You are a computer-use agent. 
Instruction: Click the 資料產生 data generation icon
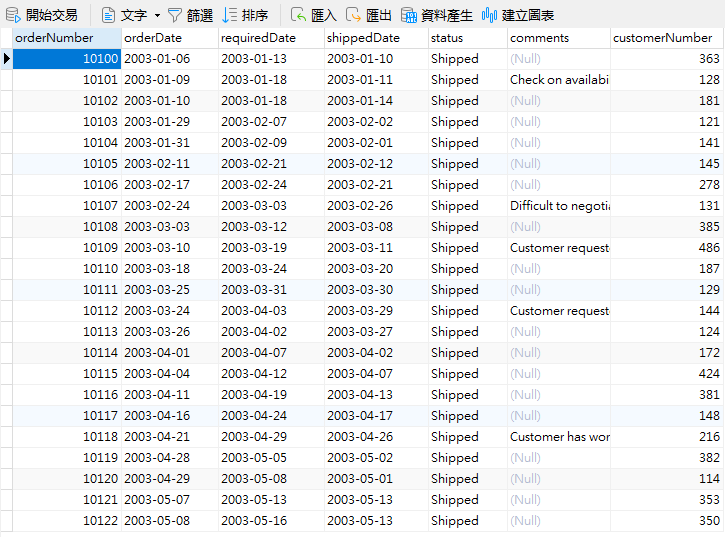click(409, 15)
